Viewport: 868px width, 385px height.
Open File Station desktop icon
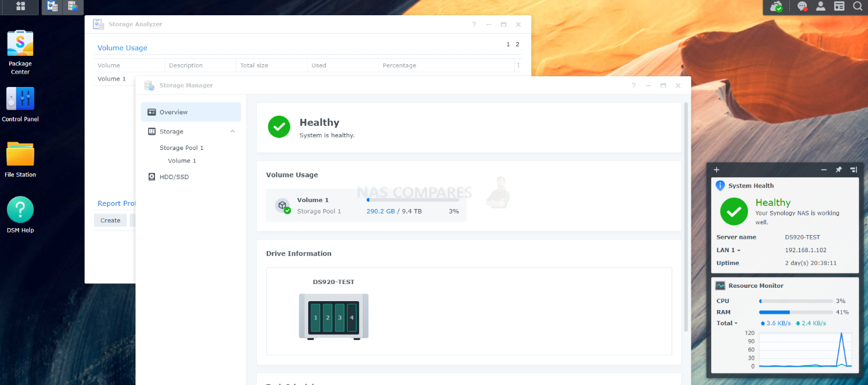click(20, 154)
